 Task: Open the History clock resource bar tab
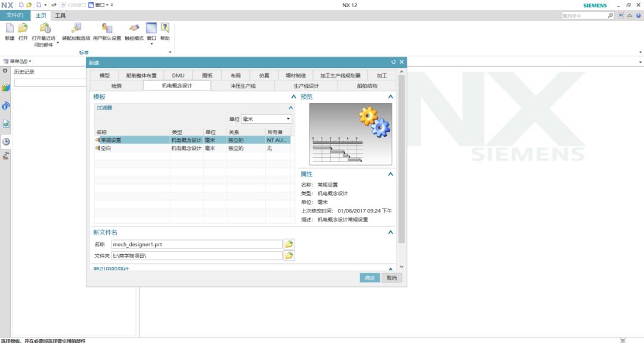(x=6, y=142)
